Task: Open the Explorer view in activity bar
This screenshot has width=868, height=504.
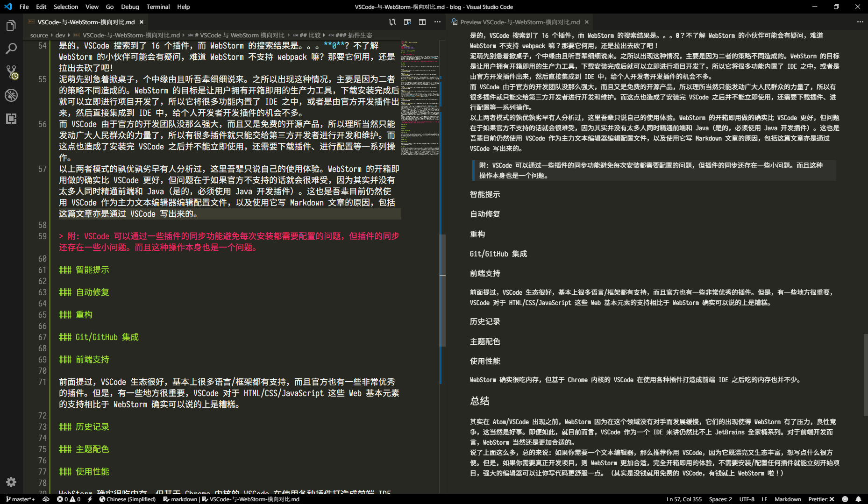Action: (x=11, y=26)
